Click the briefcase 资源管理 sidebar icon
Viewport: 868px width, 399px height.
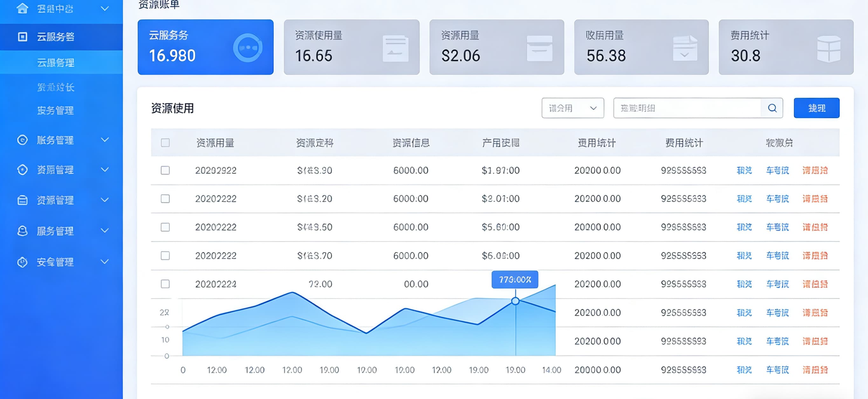click(x=23, y=201)
